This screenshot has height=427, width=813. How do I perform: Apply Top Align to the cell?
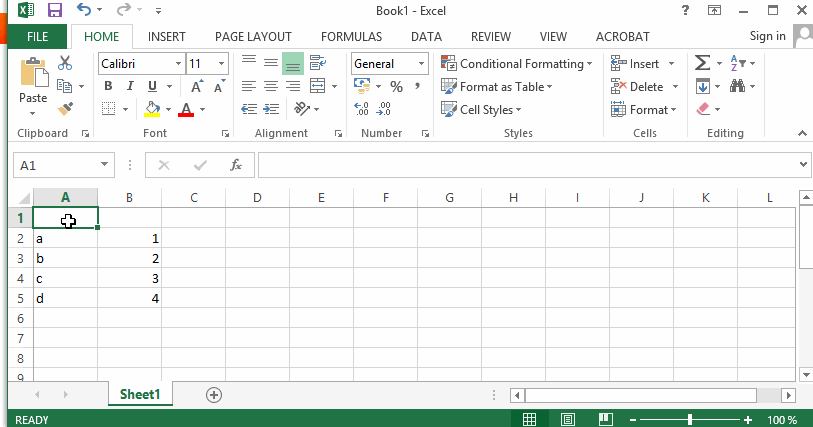[249, 60]
